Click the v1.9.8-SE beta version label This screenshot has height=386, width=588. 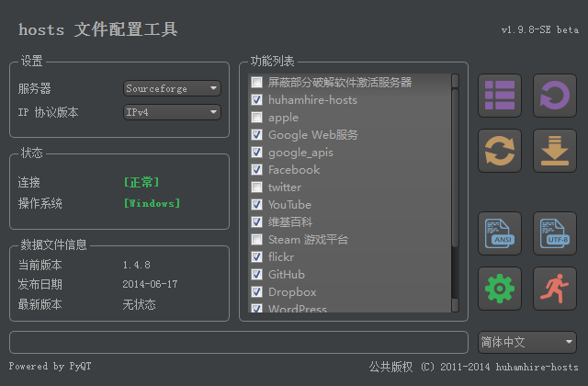(540, 29)
